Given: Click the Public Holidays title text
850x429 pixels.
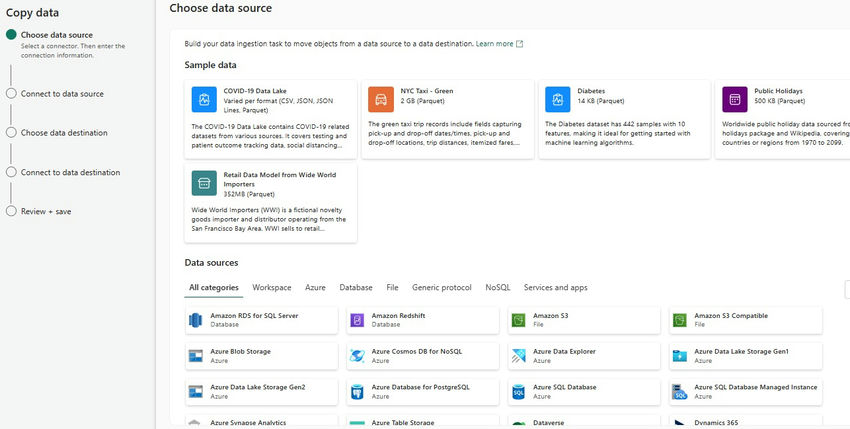Looking at the screenshot, I should [x=778, y=91].
